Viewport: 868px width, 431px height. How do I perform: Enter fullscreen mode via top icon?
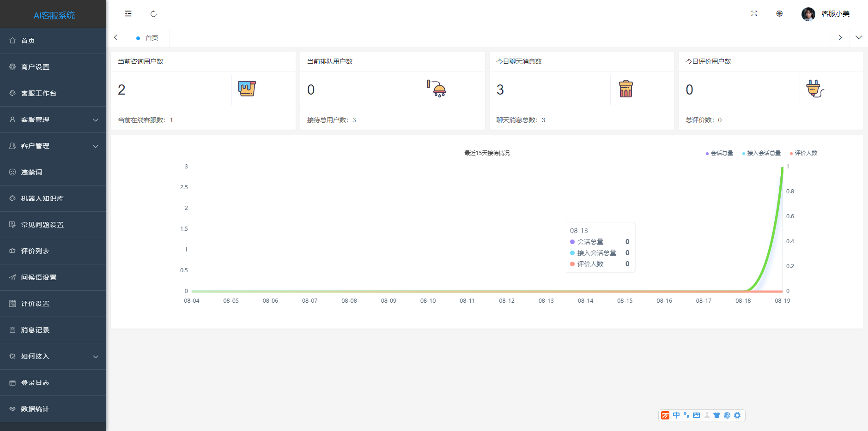point(754,14)
